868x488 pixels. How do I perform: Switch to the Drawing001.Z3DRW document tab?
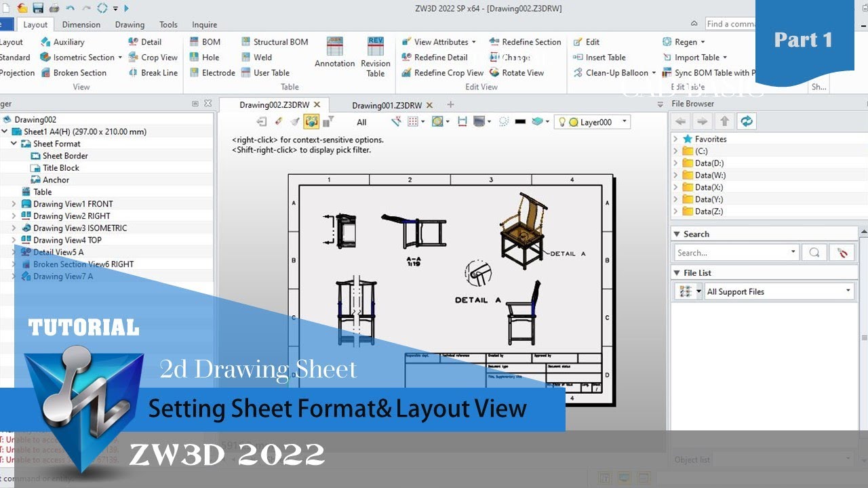coord(387,105)
